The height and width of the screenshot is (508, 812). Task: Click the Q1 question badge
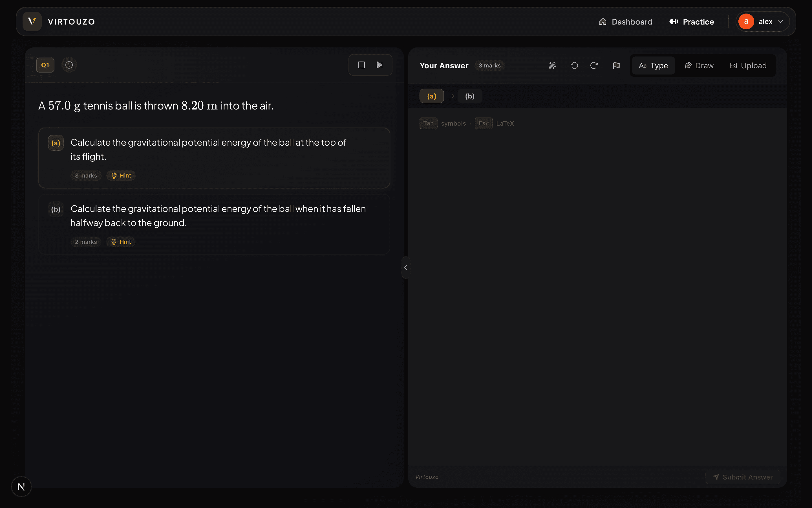click(45, 65)
